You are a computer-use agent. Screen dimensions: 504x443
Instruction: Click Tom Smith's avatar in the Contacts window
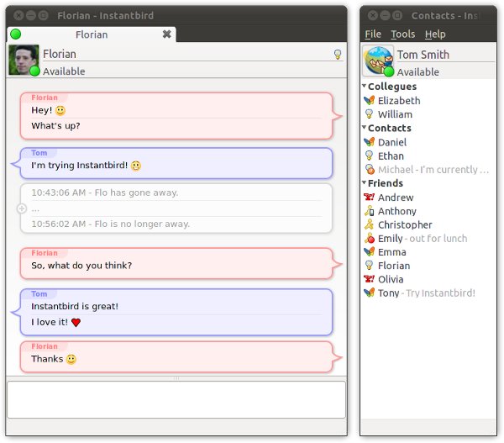[x=377, y=61]
